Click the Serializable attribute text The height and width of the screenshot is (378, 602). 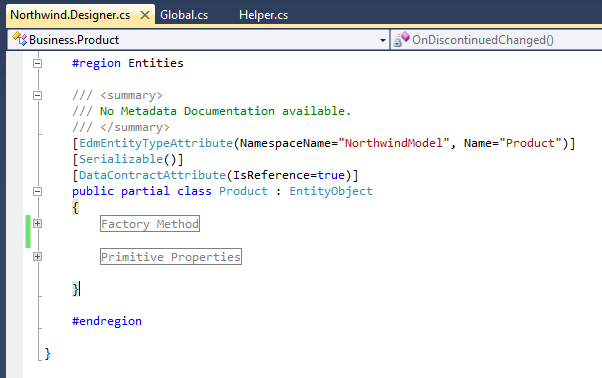[x=121, y=159]
